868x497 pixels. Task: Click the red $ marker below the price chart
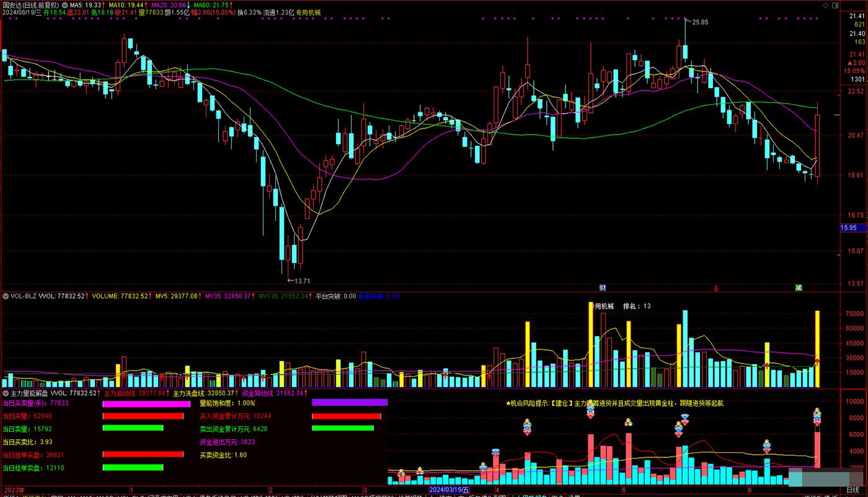coord(716,288)
